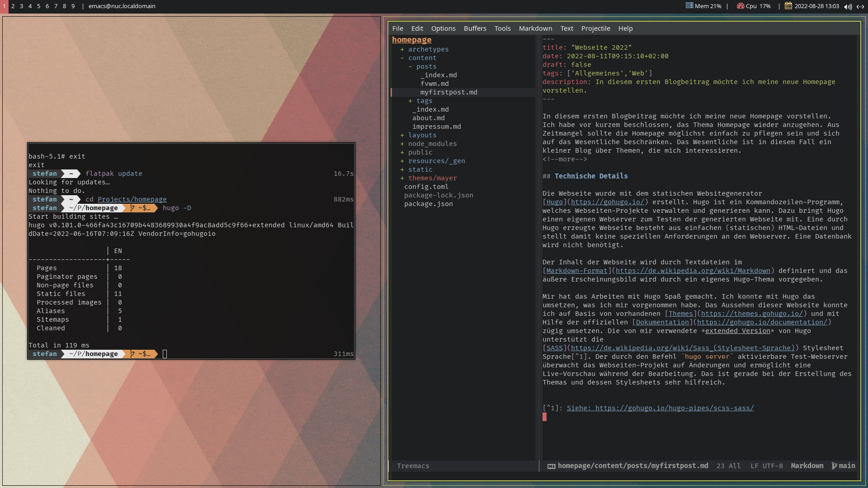Open impressum.md in Treemacs
This screenshot has width=868, height=488.
tap(436, 127)
